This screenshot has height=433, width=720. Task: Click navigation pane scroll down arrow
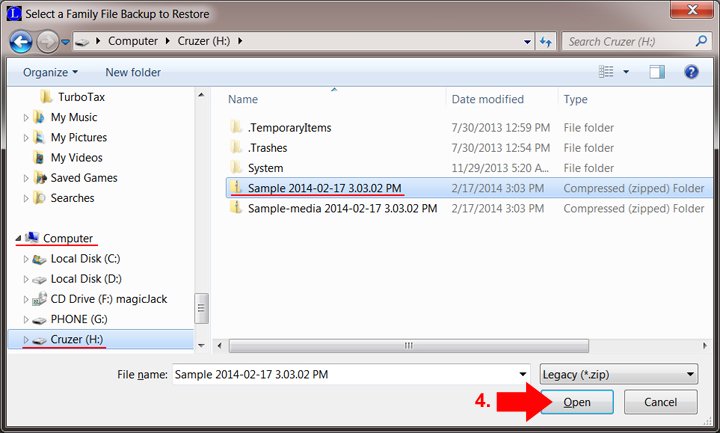[x=201, y=345]
